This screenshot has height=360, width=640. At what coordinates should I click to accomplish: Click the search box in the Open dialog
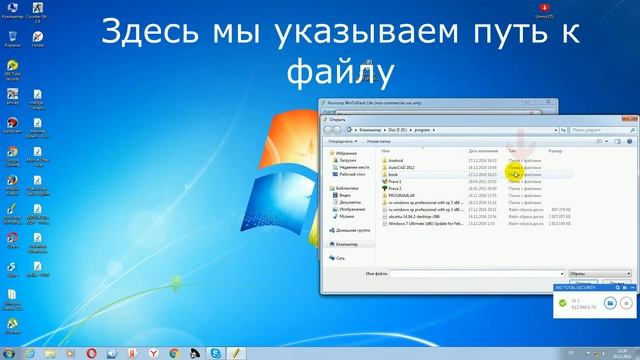click(x=602, y=130)
